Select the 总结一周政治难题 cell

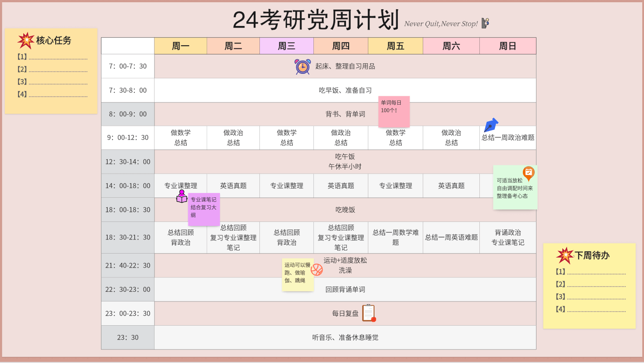508,138
